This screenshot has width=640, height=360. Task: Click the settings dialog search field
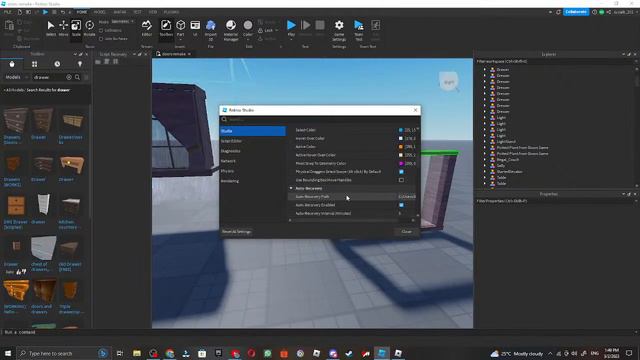coord(320,120)
